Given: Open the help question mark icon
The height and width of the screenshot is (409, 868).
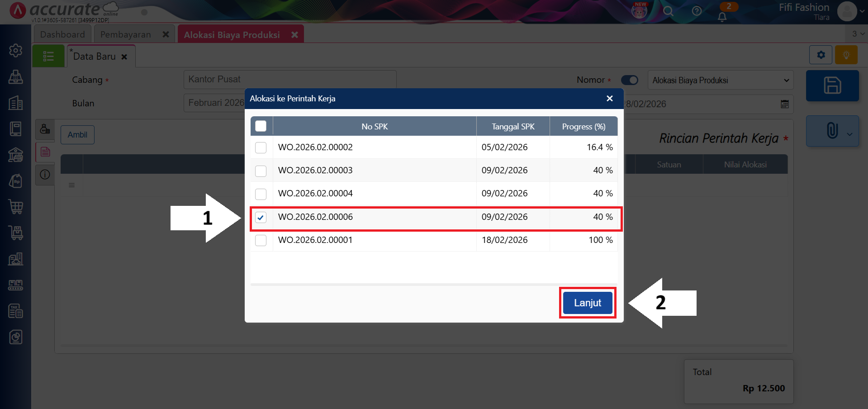Looking at the screenshot, I should pyautogui.click(x=697, y=11).
